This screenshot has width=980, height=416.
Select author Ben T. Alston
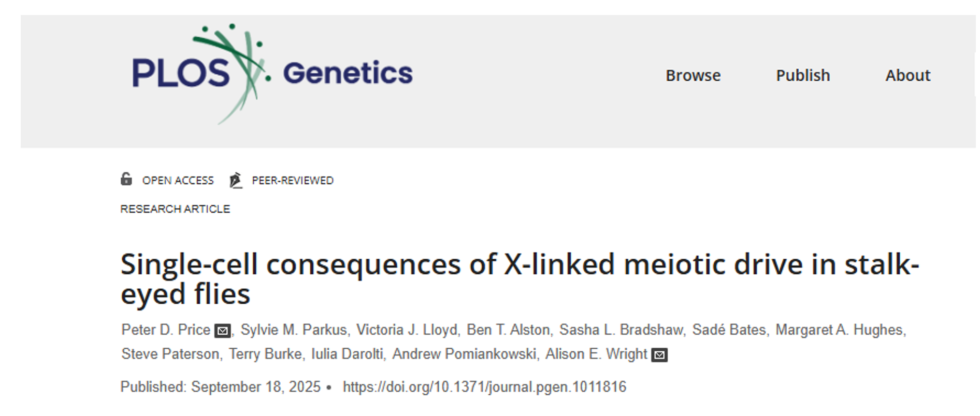pyautogui.click(x=508, y=330)
